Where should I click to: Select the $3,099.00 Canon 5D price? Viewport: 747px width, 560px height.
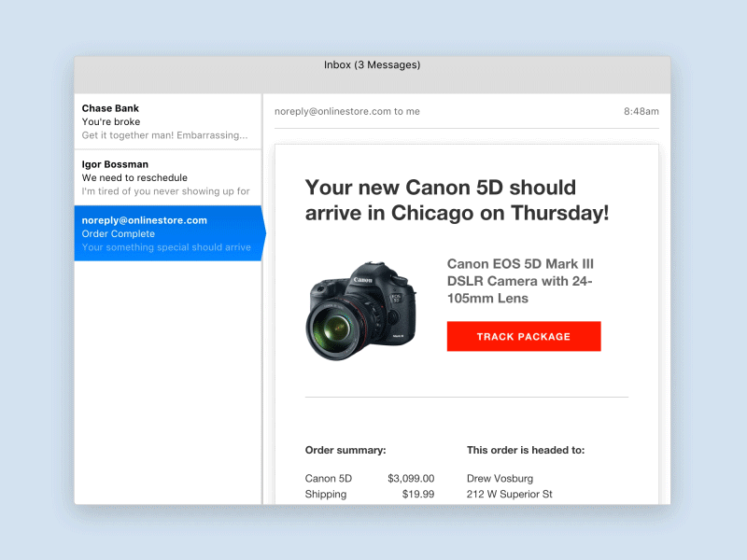pyautogui.click(x=411, y=478)
